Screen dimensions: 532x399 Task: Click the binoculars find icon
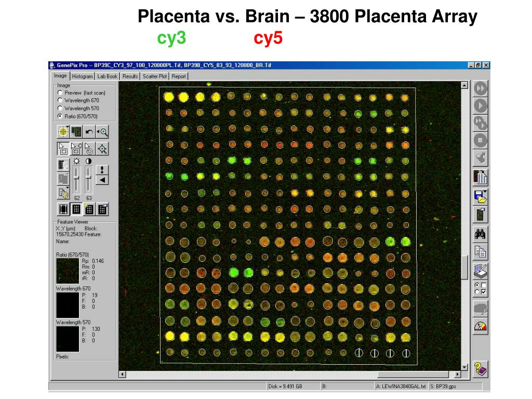[481, 233]
